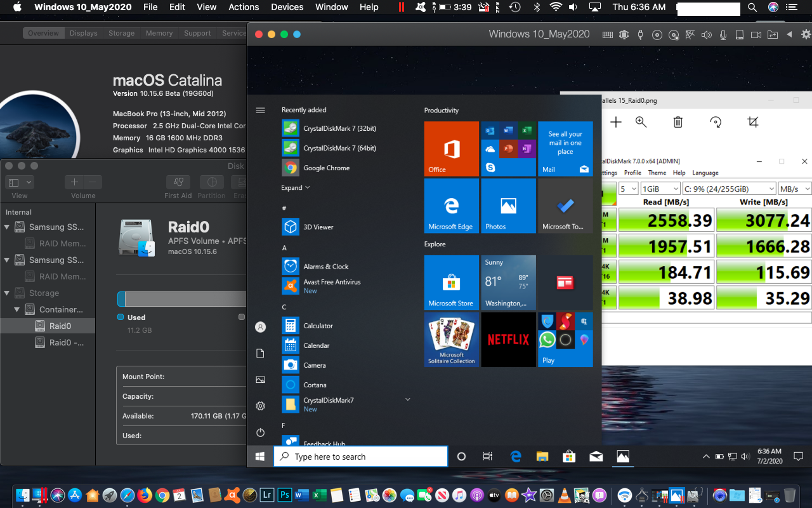Open Documents icon in Start menu rail
The image size is (812, 508).
260,353
